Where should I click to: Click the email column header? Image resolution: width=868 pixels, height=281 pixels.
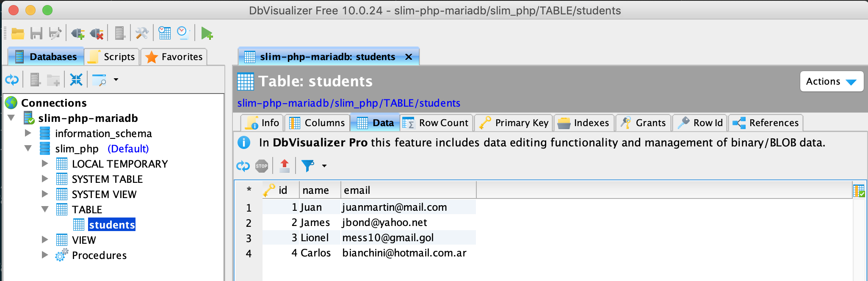(x=409, y=190)
